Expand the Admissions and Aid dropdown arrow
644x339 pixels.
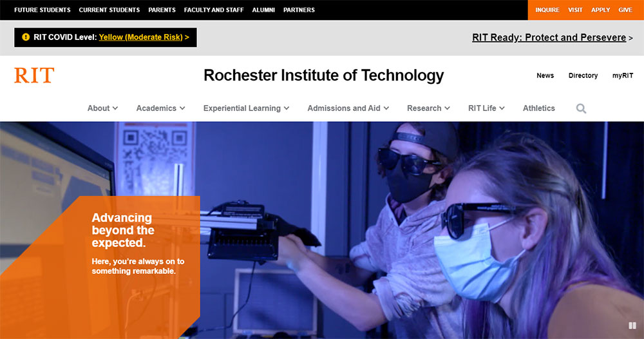[x=386, y=108]
